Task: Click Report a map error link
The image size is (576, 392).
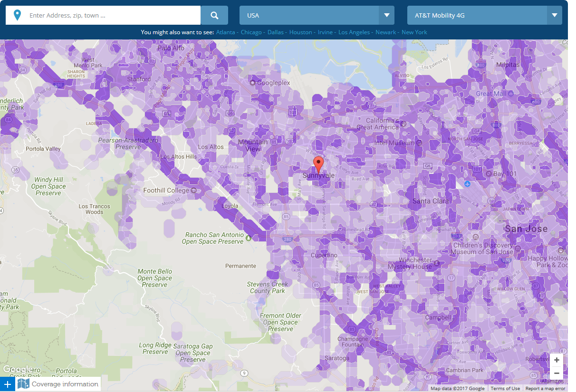Action: (x=546, y=389)
